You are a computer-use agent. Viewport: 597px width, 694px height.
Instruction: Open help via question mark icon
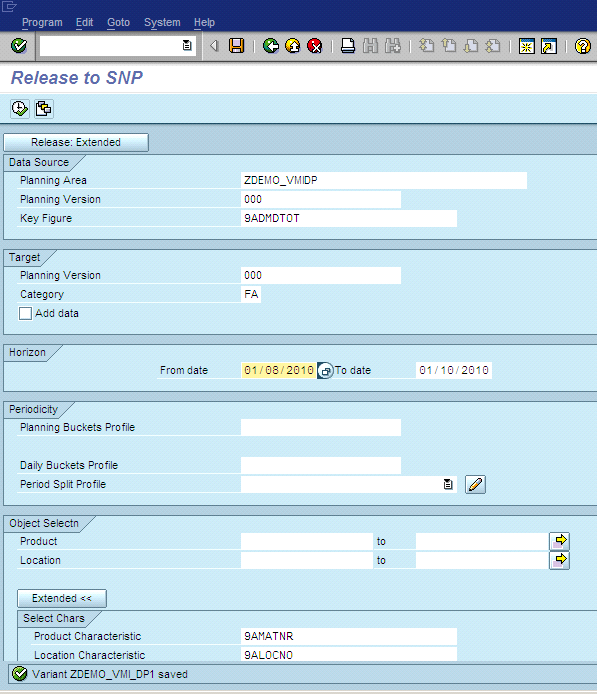click(x=582, y=46)
